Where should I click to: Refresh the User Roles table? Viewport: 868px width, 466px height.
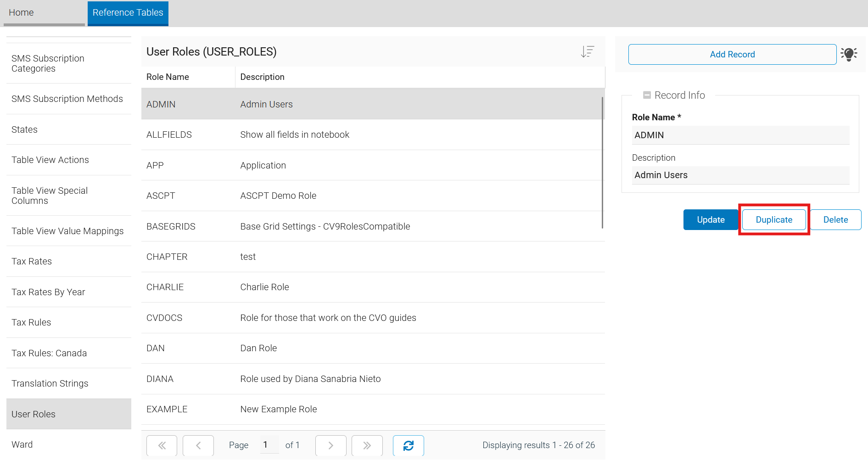click(409, 445)
